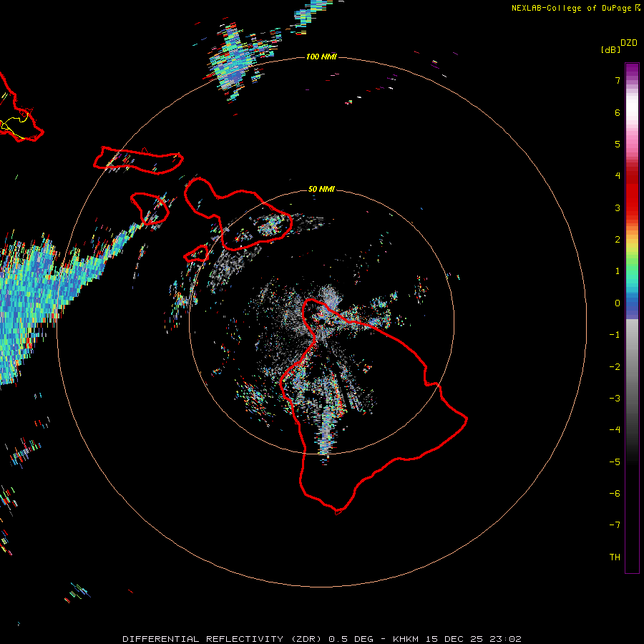The width and height of the screenshot is (644, 644).
Task: Click the 23:02 timestamp in the footer
Action: (x=507, y=639)
